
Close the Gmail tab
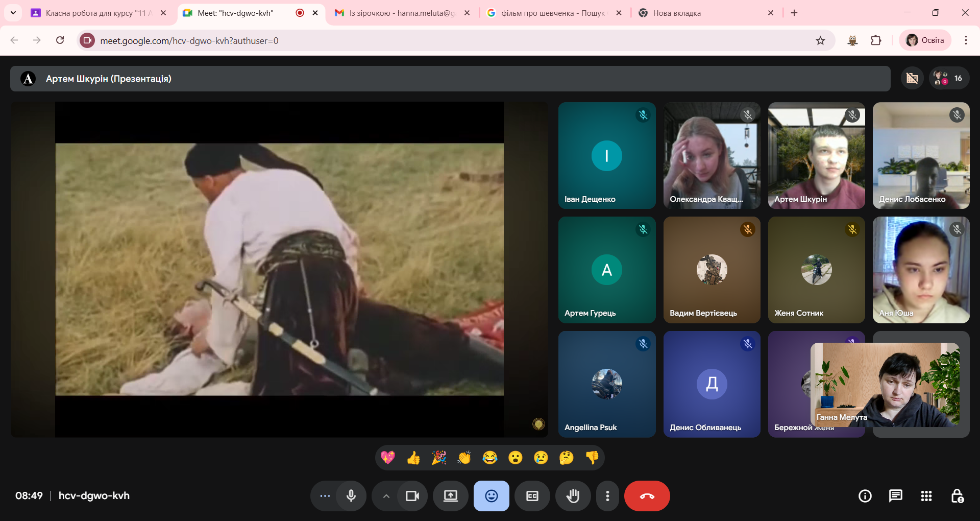[467, 13]
